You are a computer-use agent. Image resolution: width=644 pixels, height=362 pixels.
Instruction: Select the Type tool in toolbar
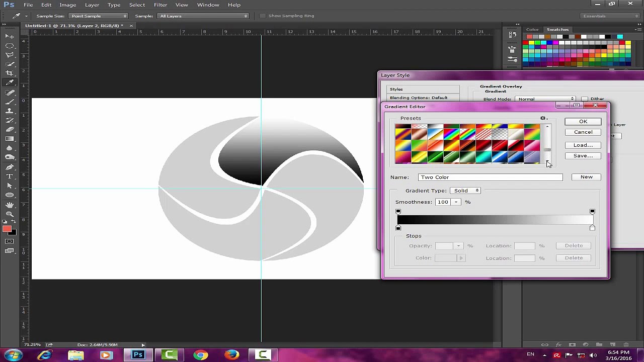(10, 176)
